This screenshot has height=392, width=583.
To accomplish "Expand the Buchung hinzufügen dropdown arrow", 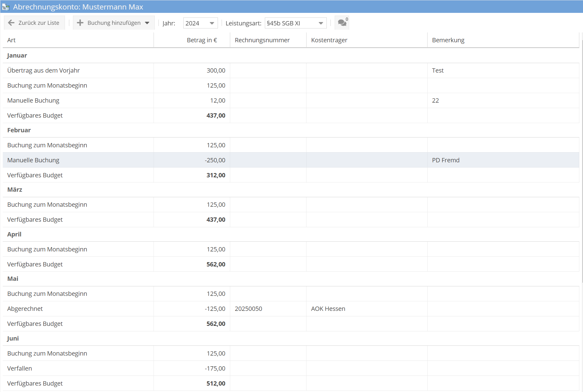I will [147, 23].
